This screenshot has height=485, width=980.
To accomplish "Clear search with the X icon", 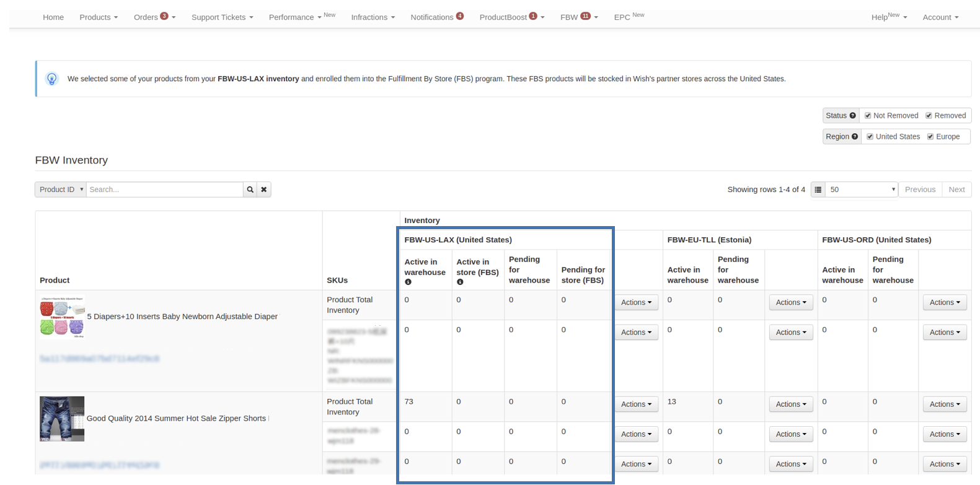I will pyautogui.click(x=264, y=190).
